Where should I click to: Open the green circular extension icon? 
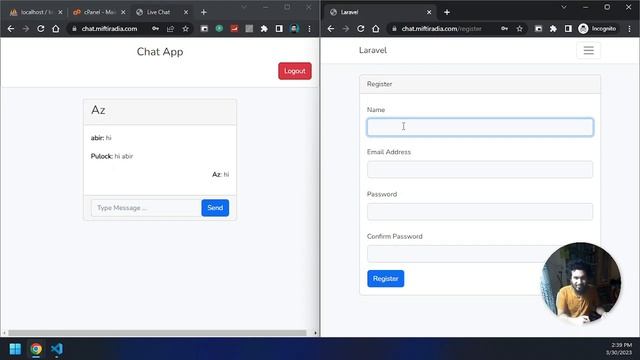(219, 29)
